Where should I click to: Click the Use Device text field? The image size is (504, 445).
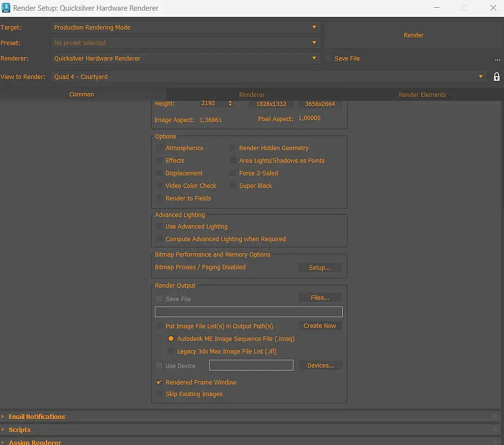tap(251, 365)
